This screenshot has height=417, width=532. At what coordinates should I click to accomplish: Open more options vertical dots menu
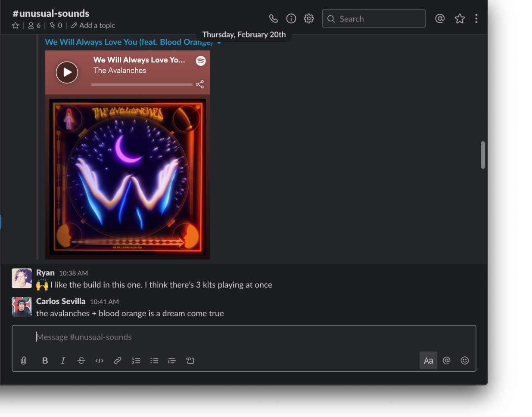coord(476,19)
